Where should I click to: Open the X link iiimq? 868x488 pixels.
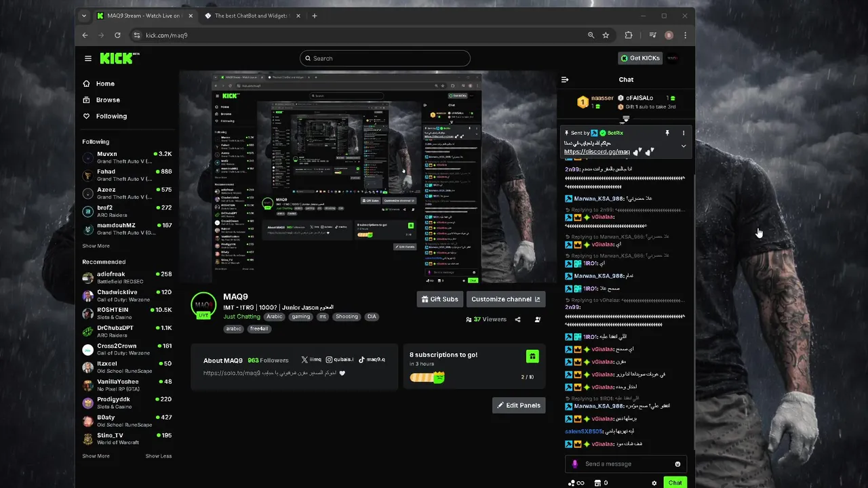311,360
